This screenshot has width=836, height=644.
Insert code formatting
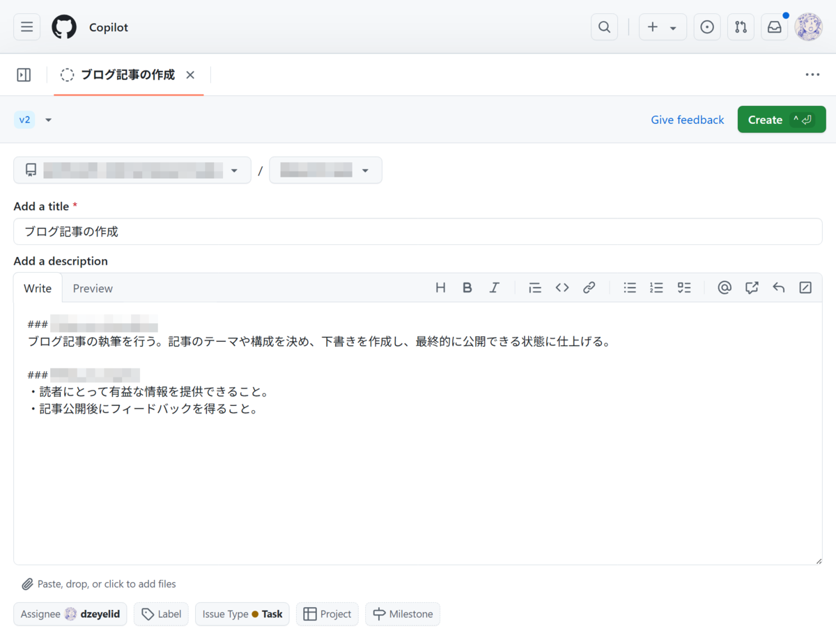pyautogui.click(x=562, y=288)
